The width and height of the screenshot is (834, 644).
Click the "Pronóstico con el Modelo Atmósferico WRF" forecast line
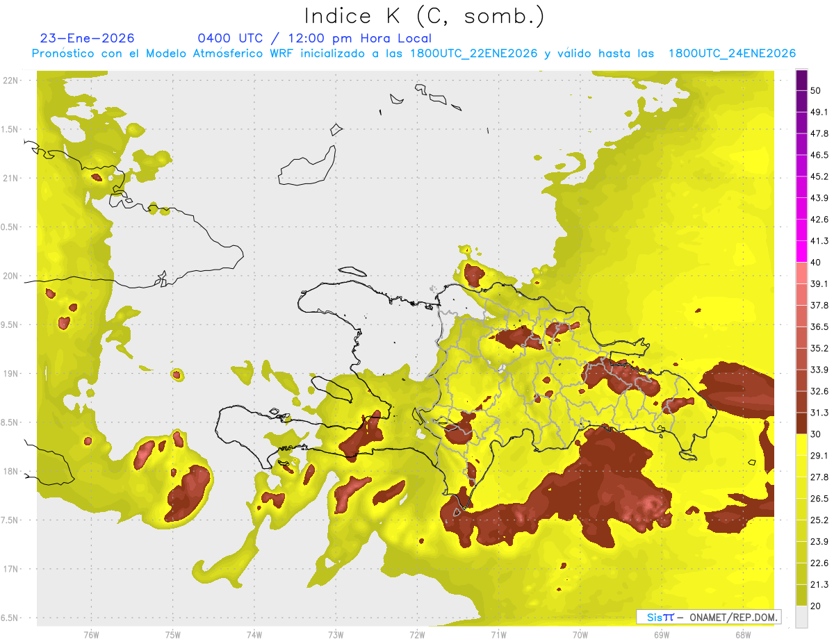413,53
